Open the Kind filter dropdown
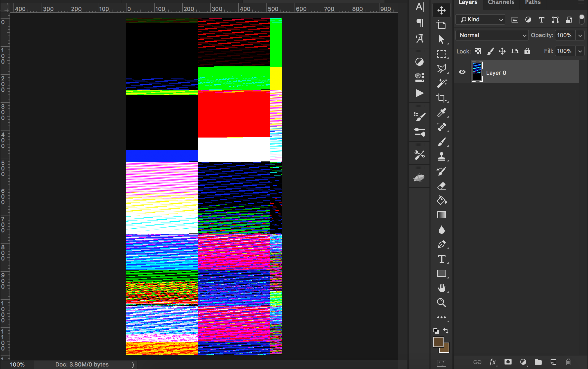The height and width of the screenshot is (369, 588). 480,19
